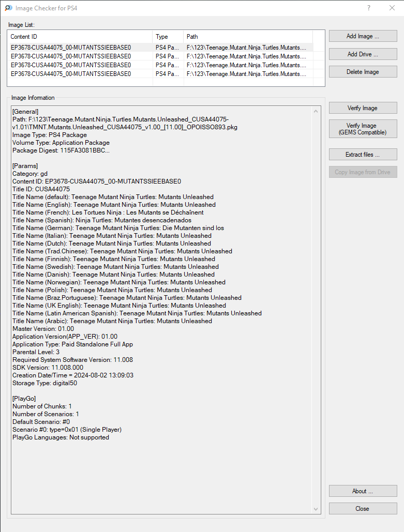
Task: Click the Title Name (Trad.Chinese) line
Action: (x=122, y=251)
